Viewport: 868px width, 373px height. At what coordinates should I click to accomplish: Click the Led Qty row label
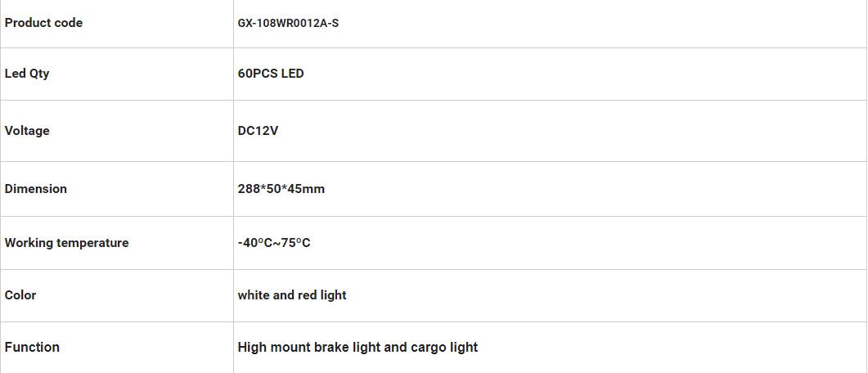click(x=27, y=74)
